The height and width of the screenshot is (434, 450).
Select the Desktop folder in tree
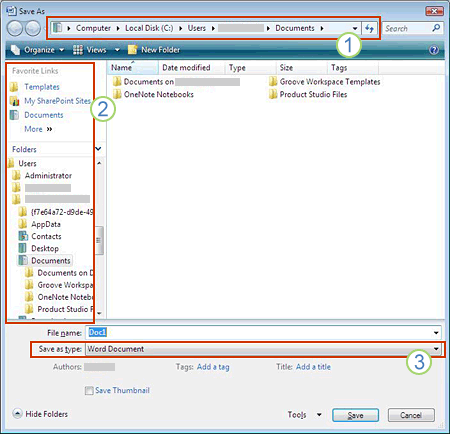coord(45,248)
